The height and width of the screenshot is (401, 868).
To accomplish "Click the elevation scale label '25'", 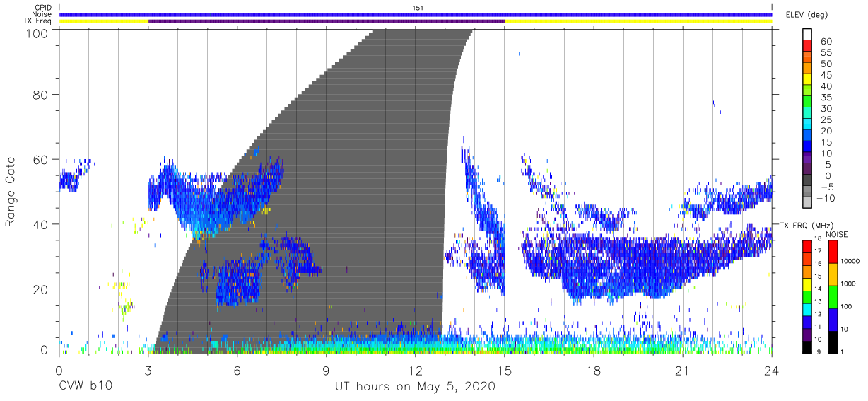I will (x=826, y=120).
